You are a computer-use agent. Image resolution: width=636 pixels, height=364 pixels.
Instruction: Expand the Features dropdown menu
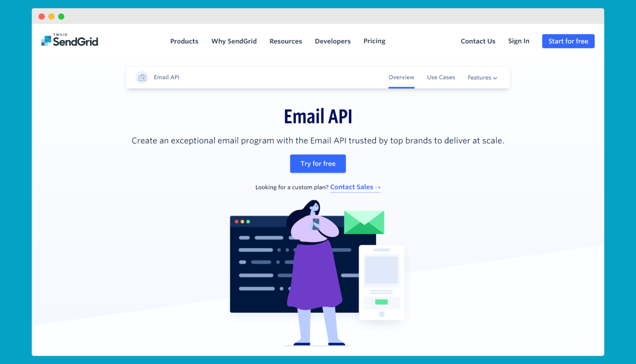[x=481, y=77]
